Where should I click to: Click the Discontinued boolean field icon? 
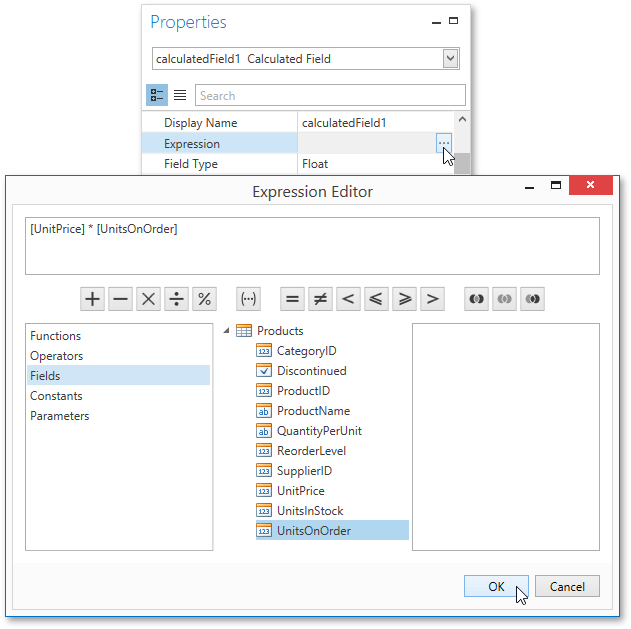click(264, 371)
